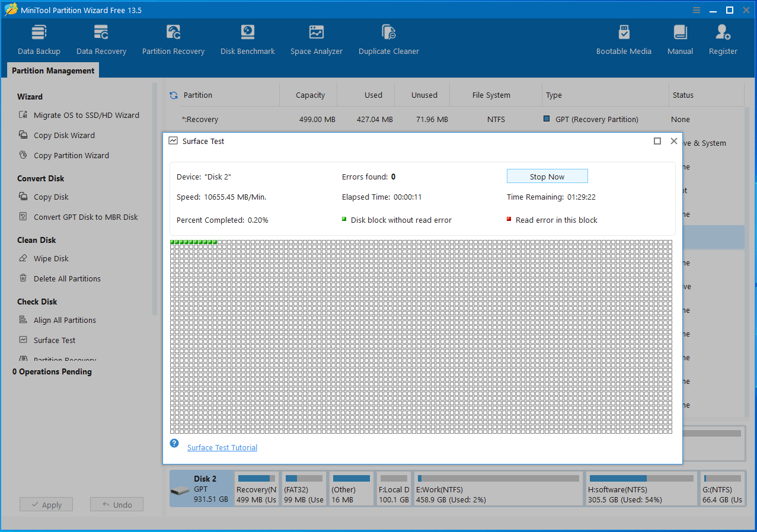Stop the surface test now
Image resolution: width=757 pixels, height=532 pixels.
[x=547, y=177]
